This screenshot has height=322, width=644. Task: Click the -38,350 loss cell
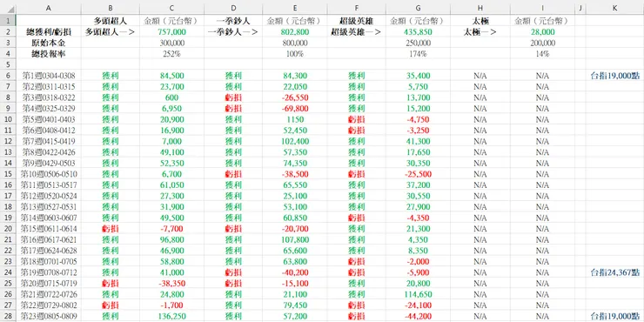(x=171, y=283)
